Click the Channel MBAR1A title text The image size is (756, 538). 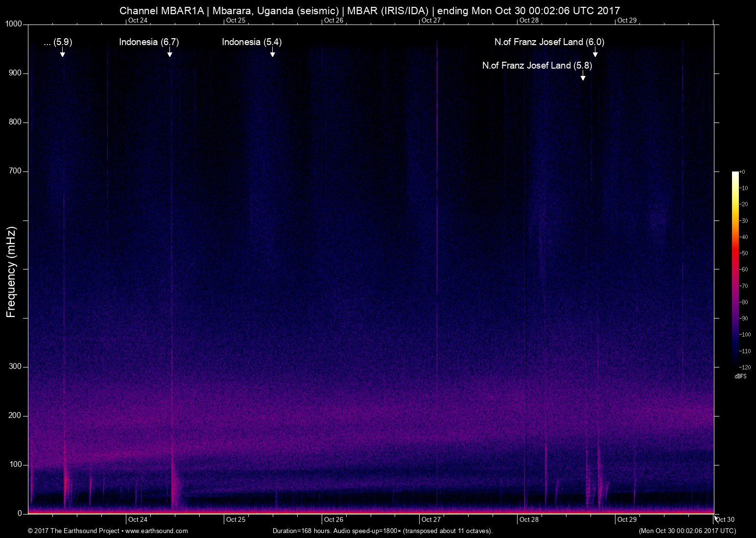[x=161, y=10]
